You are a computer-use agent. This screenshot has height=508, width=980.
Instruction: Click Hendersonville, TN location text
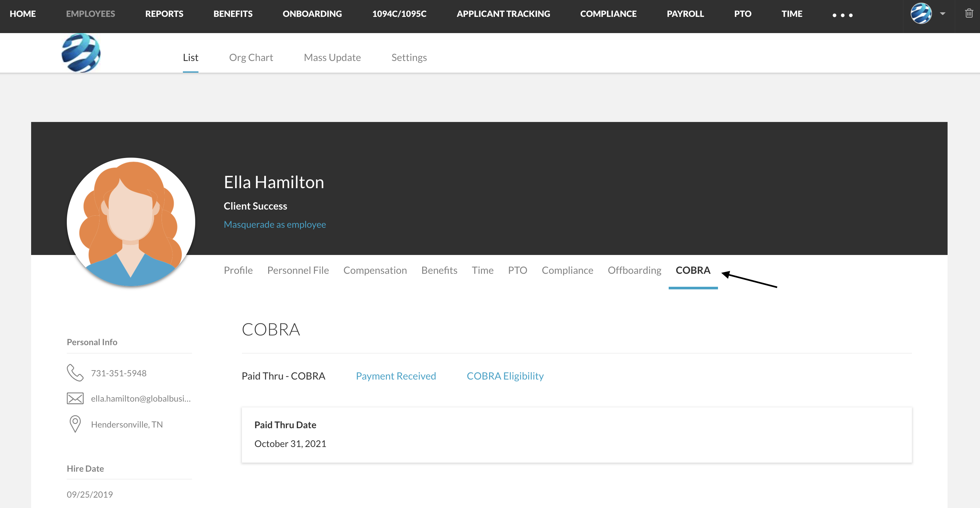pos(127,424)
